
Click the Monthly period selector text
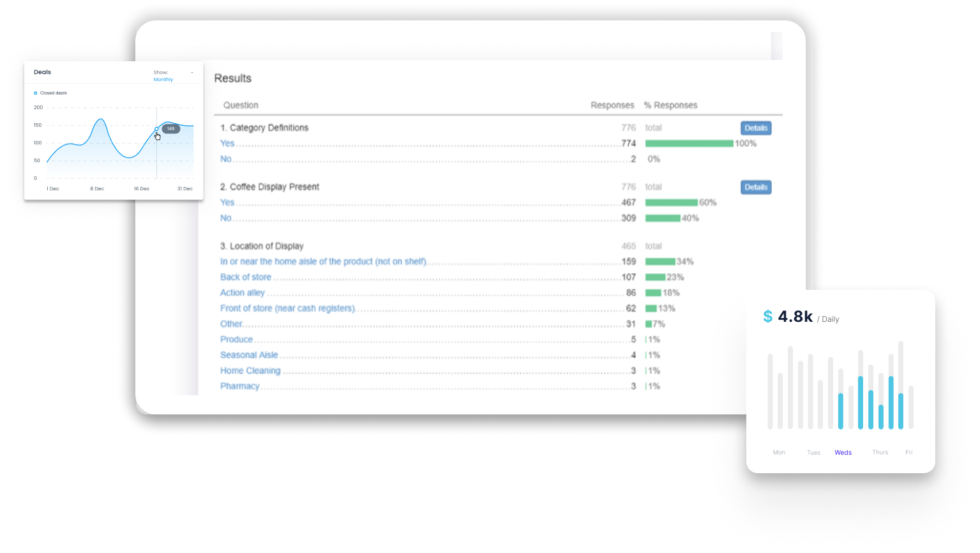point(163,80)
